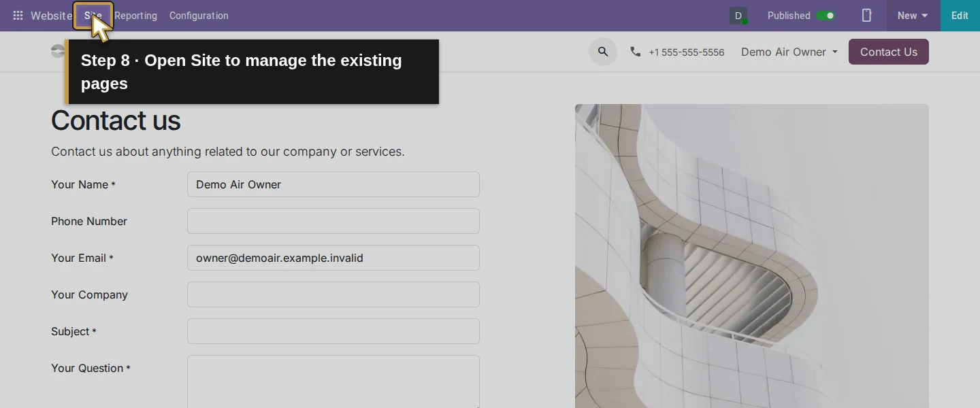The height and width of the screenshot is (408, 980).
Task: Open the Site menu
Action: tap(93, 16)
